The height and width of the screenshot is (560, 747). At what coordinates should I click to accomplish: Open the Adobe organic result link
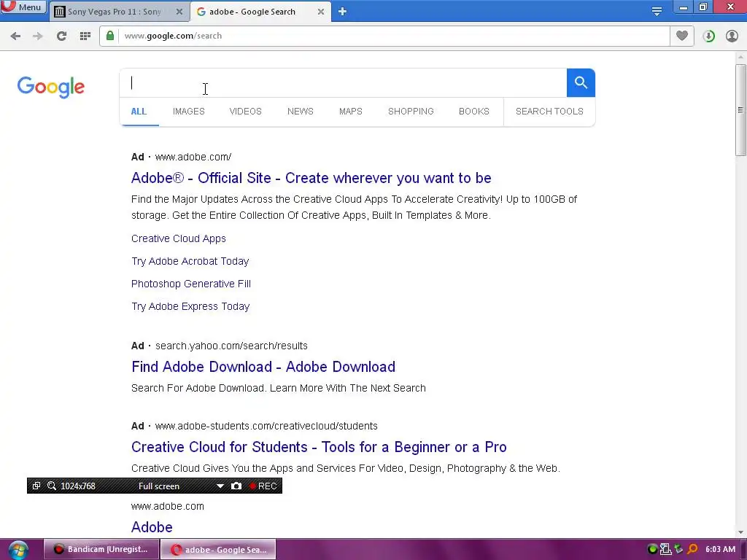(x=152, y=527)
